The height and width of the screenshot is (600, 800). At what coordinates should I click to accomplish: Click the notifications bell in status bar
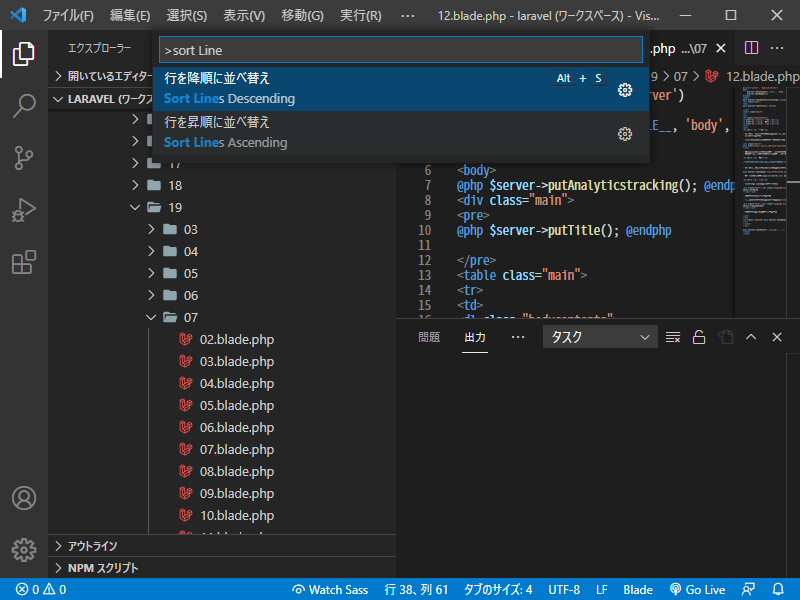pos(778,589)
